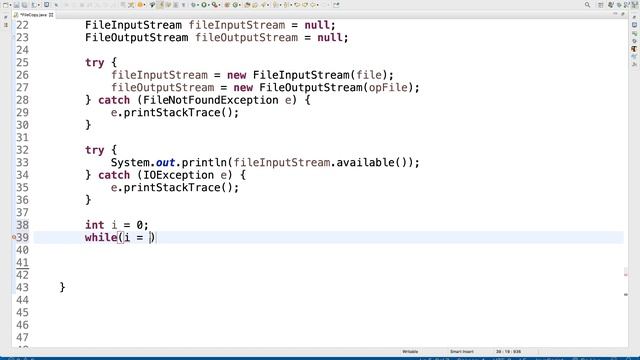Click the 'int i = 0;' code line
Image resolution: width=640 pixels, height=360 pixels.
tap(117, 225)
